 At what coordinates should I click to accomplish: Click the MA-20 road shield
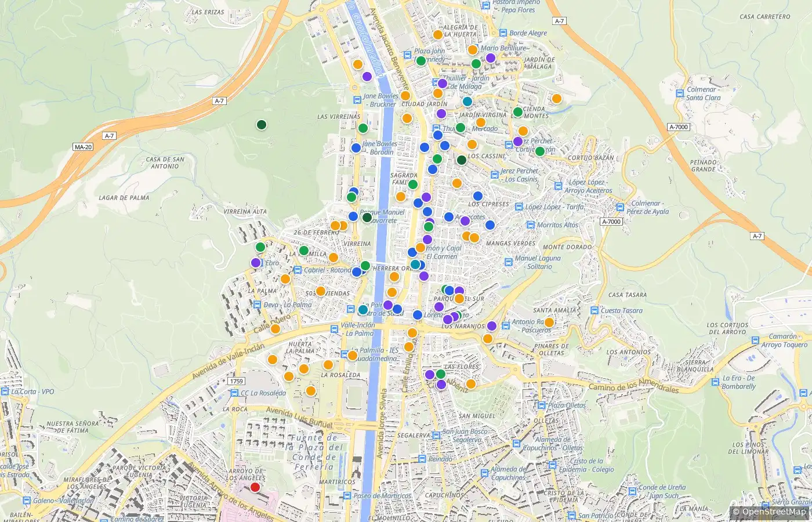coord(83,147)
